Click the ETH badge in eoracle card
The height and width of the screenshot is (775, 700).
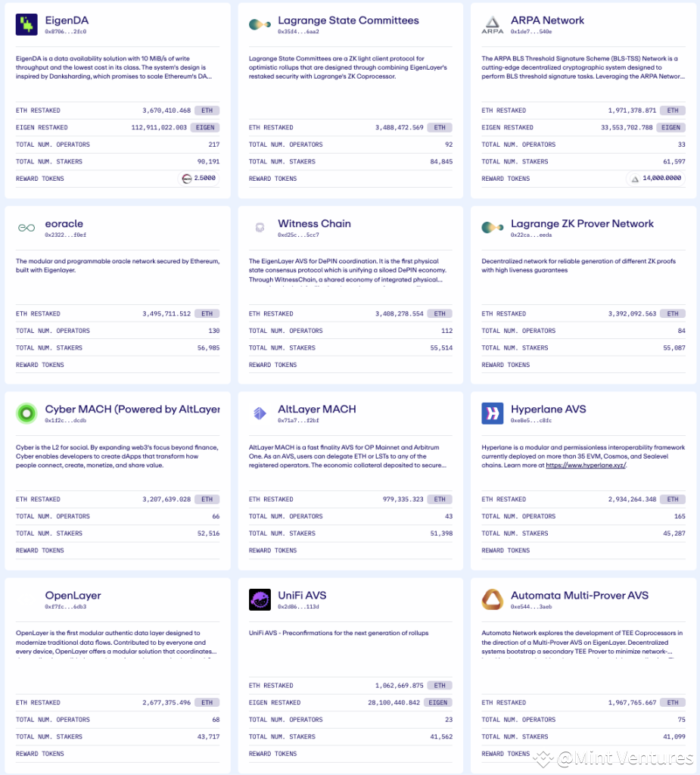[207, 314]
